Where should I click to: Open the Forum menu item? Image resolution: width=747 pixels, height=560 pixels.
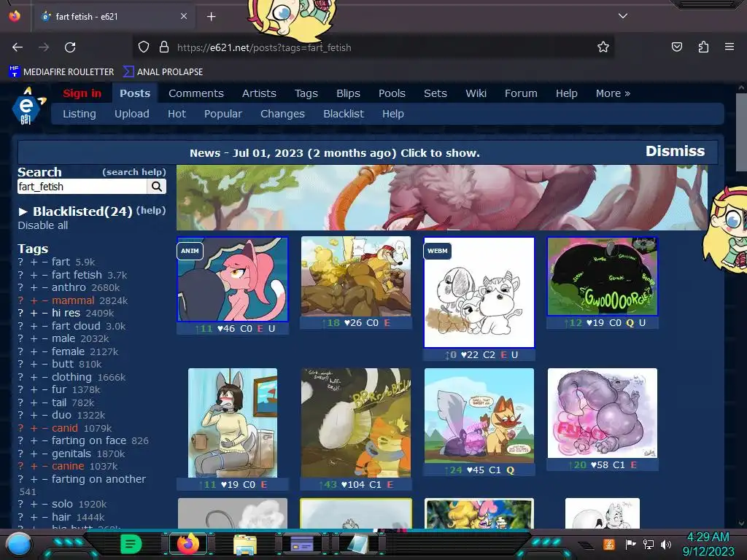click(x=521, y=93)
